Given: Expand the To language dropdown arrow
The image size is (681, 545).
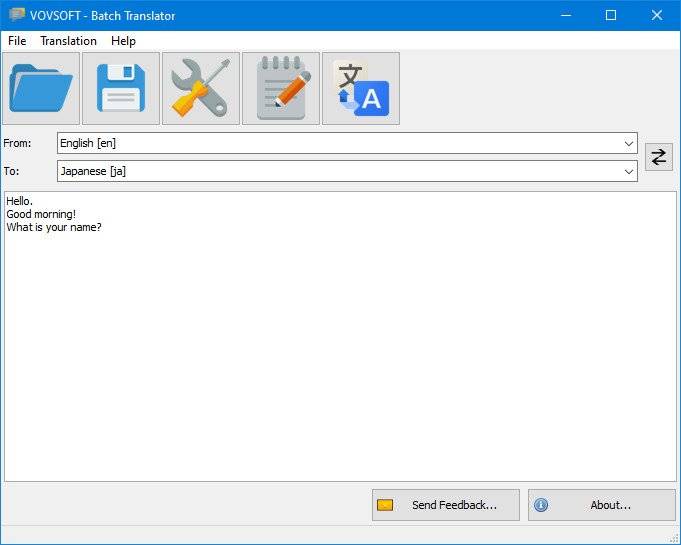Looking at the screenshot, I should pyautogui.click(x=628, y=172).
